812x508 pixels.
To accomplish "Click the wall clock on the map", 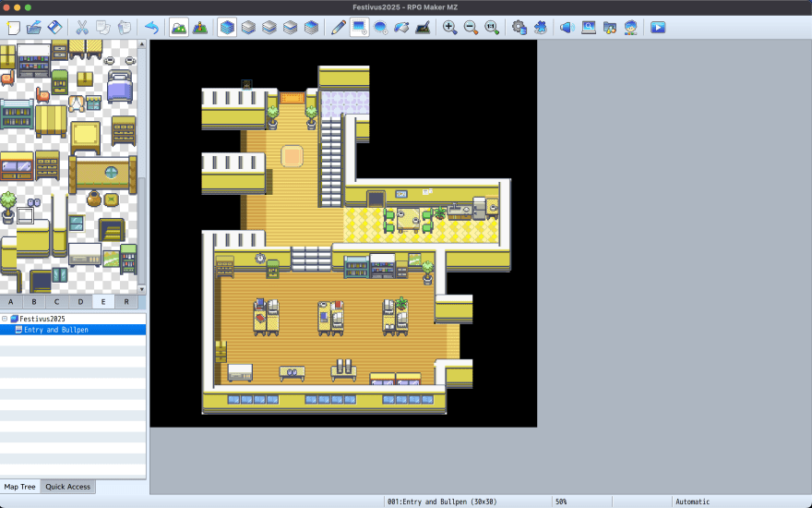I will [260, 258].
